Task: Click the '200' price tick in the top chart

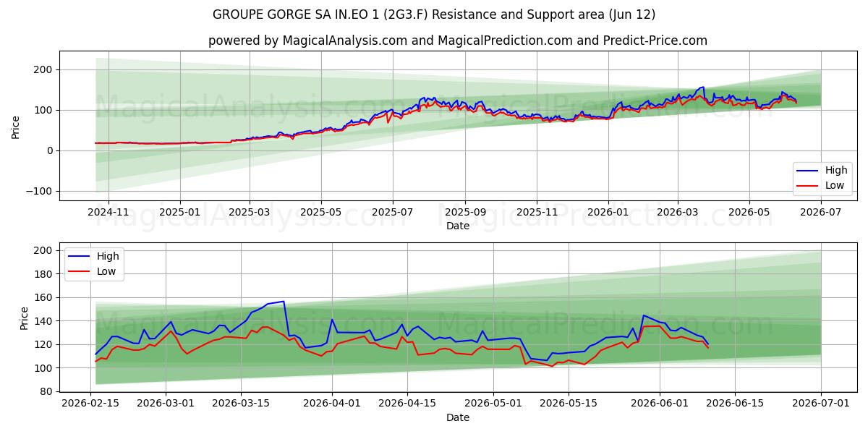Action: [44, 69]
